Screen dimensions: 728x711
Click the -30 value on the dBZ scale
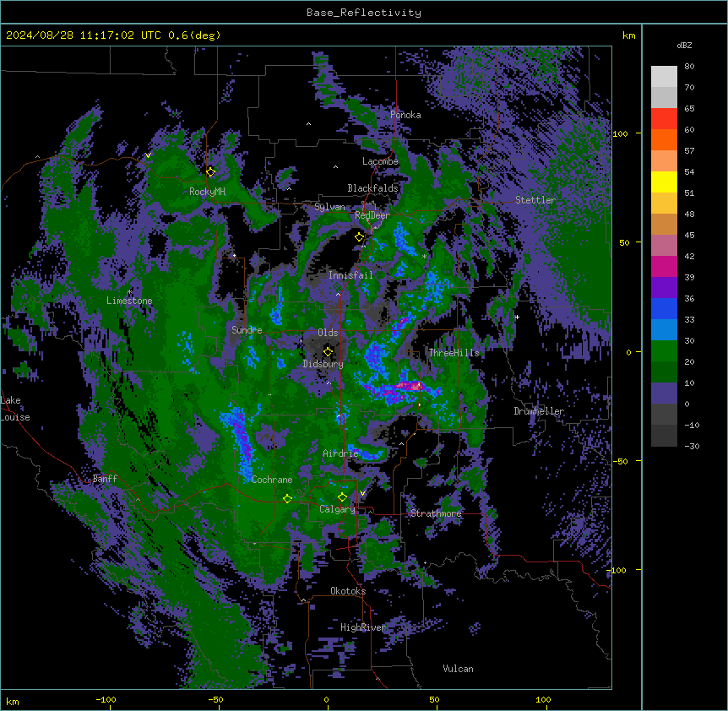click(692, 447)
